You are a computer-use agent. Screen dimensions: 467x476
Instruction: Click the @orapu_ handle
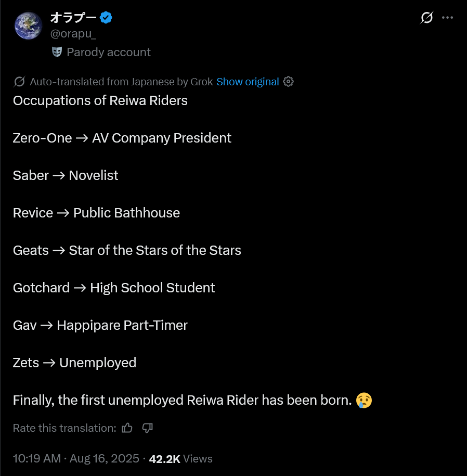(x=73, y=34)
